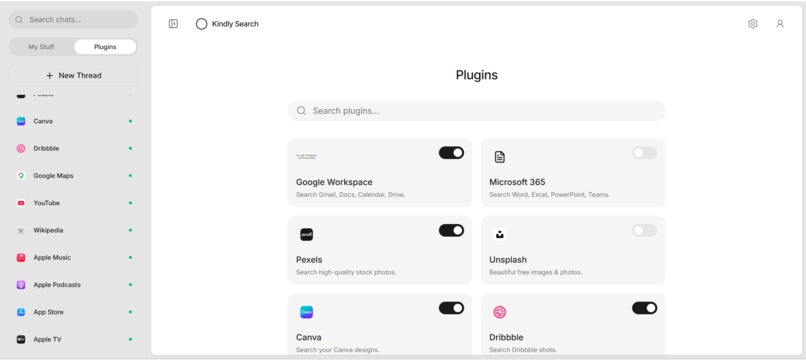Viewport: 806px width, 360px height.
Task: Open Dribbble in the sidebar list
Action: (x=73, y=149)
